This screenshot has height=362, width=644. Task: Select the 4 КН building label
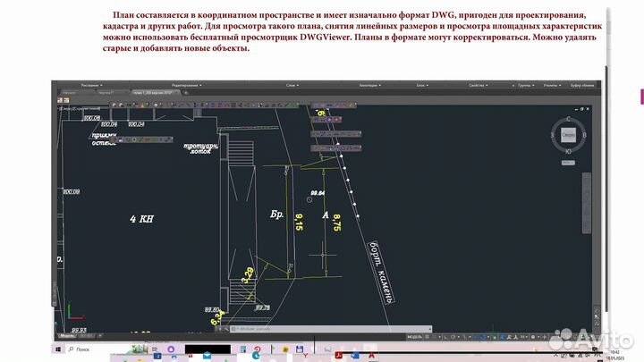(x=141, y=219)
